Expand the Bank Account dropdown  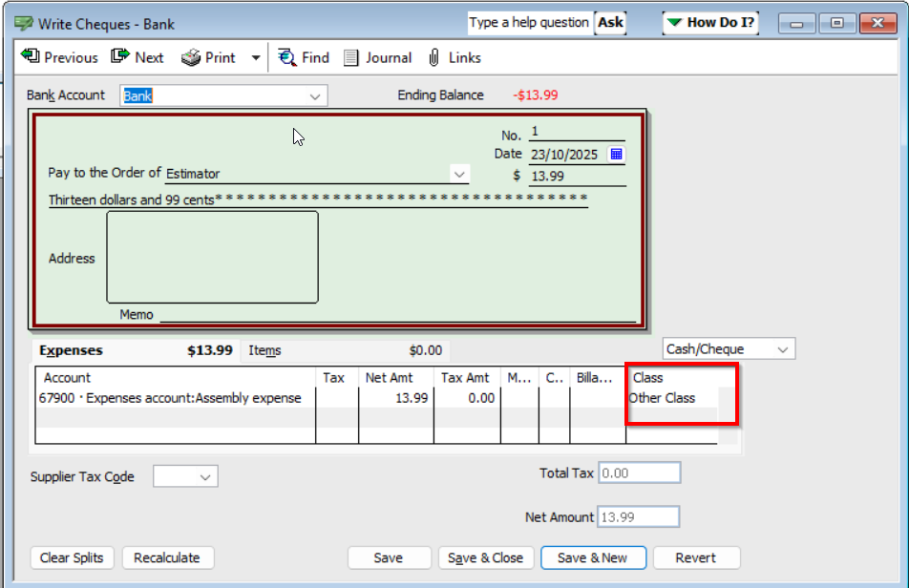(x=315, y=96)
